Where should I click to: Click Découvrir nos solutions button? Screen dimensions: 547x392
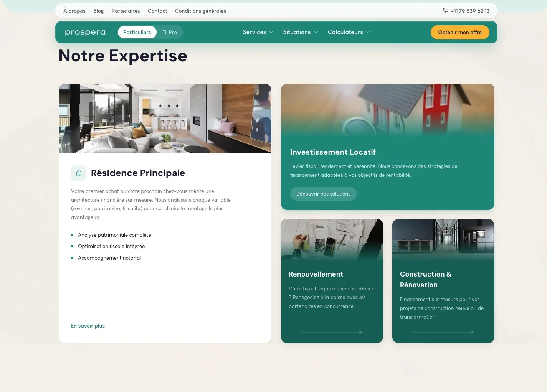pos(323,194)
